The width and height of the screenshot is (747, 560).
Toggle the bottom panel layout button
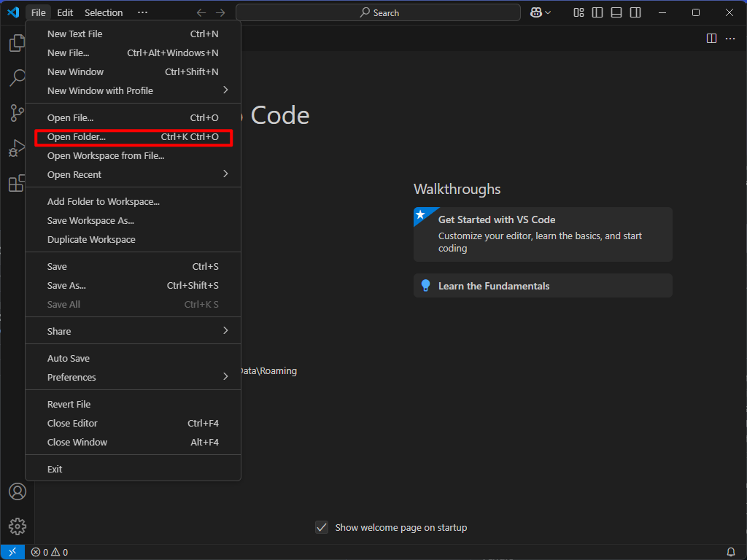(x=616, y=12)
